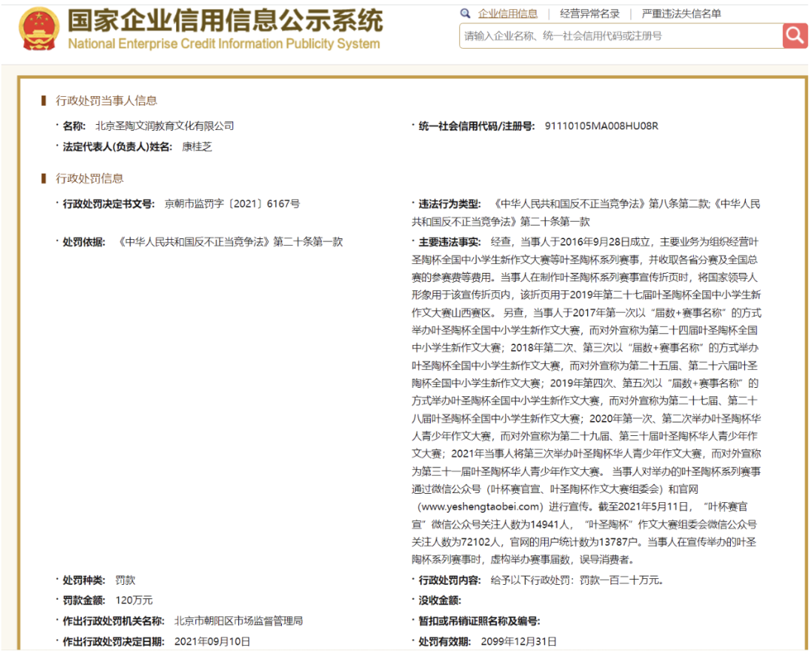Select the 企业信用信息 tab

click(x=507, y=14)
